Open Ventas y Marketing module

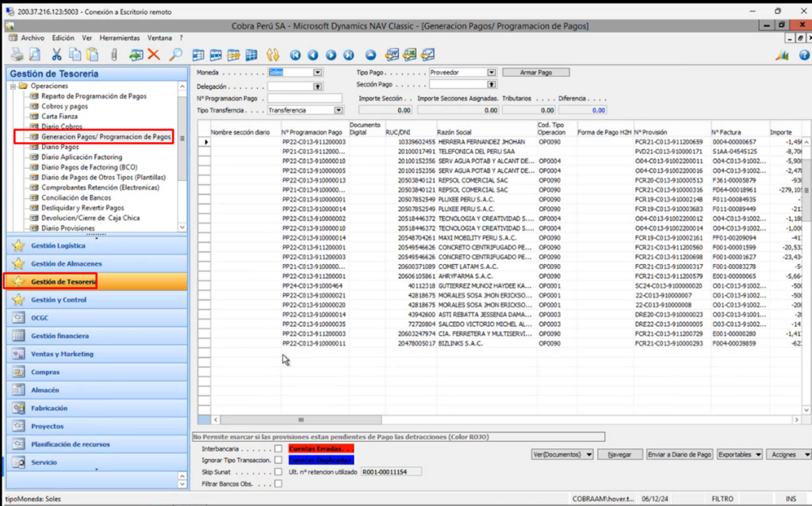97,355
